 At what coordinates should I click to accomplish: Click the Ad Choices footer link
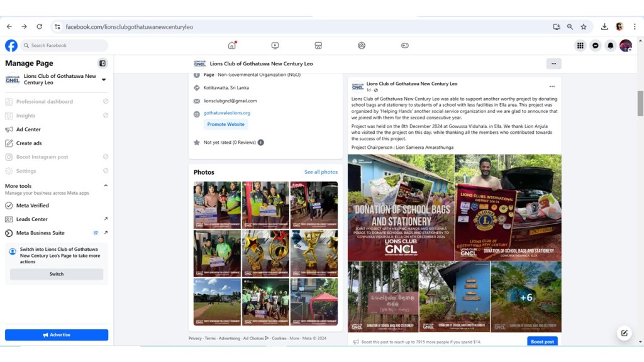pyautogui.click(x=255, y=338)
